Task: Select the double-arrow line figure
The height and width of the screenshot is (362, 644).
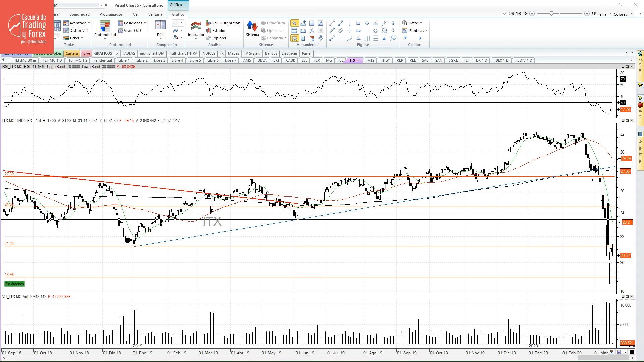Action: click(341, 23)
